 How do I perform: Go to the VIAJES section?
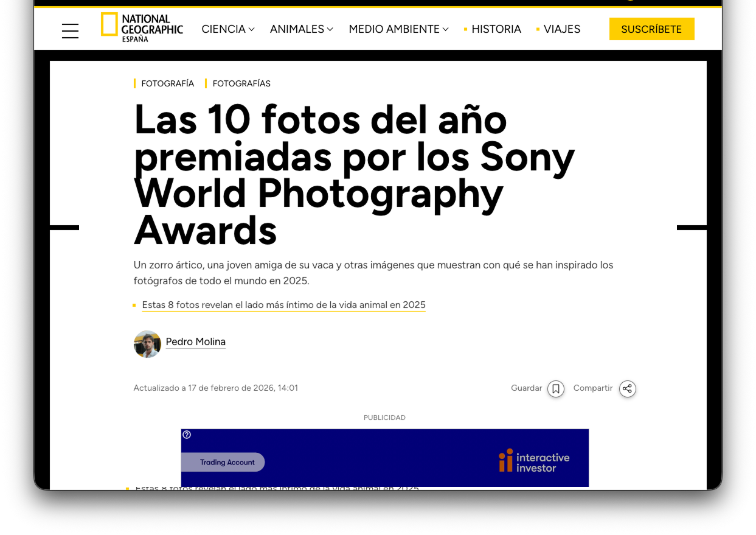(562, 29)
